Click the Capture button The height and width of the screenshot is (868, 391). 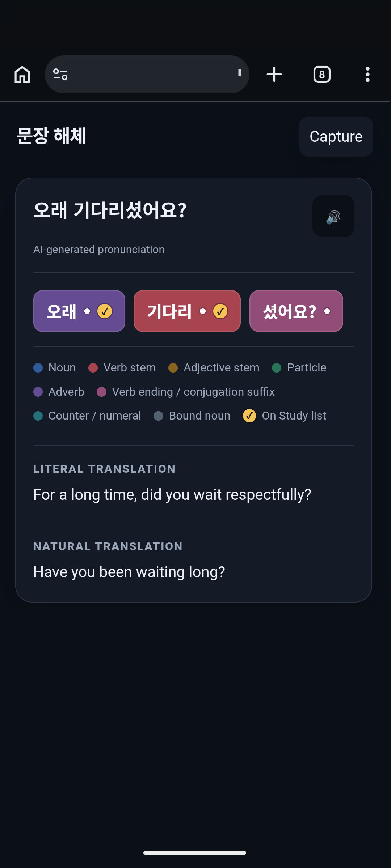(336, 137)
